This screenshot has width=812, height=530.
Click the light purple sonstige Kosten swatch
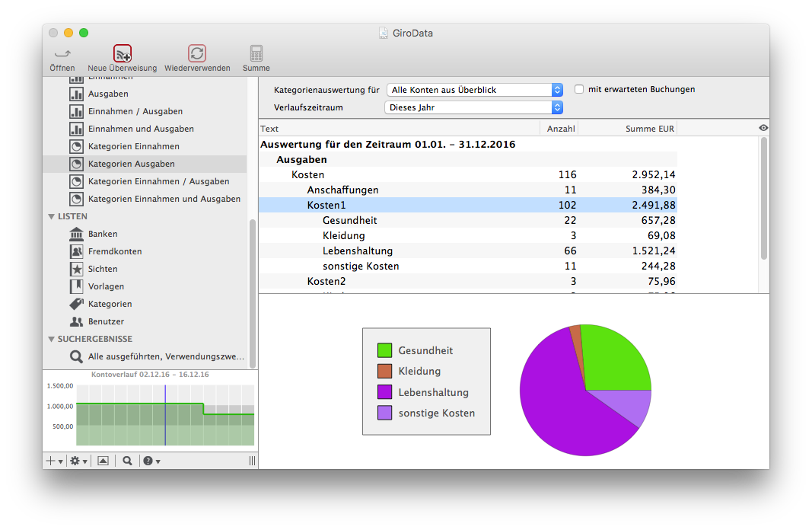point(385,413)
